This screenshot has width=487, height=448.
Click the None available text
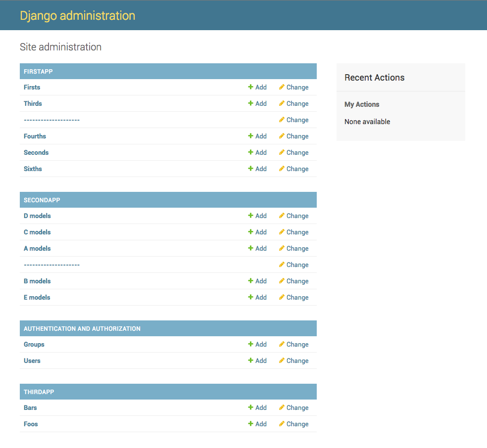click(x=367, y=122)
